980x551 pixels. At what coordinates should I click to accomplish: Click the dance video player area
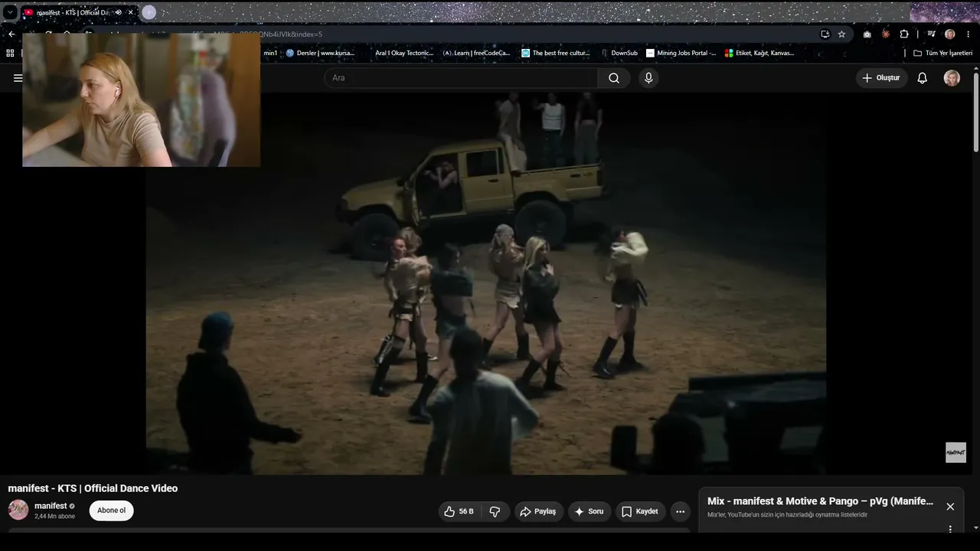click(x=486, y=283)
